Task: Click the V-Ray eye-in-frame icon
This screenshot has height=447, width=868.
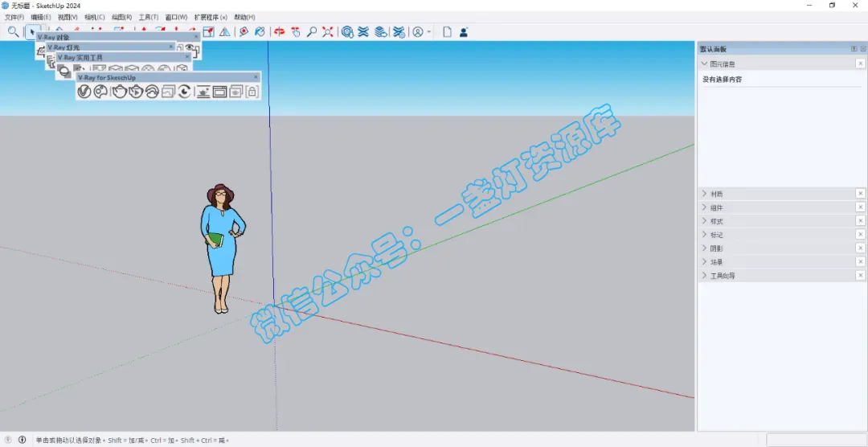Action: click(x=235, y=92)
